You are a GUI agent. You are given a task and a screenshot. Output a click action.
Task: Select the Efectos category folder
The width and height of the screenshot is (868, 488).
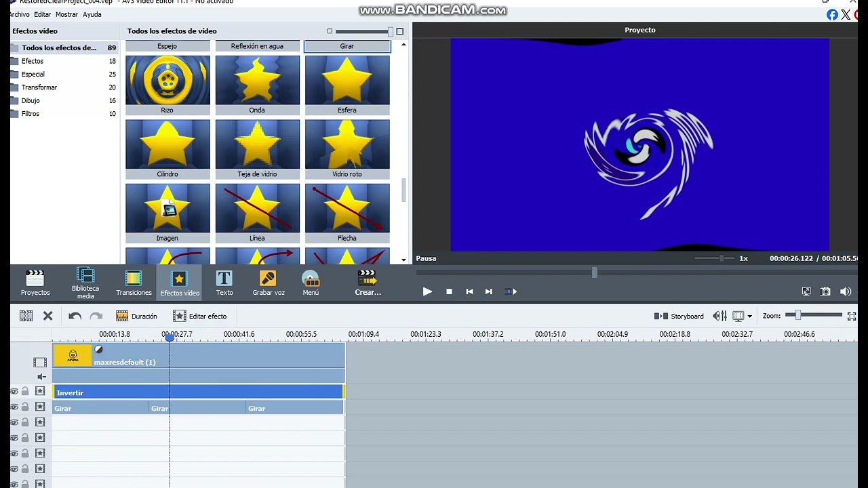click(64, 61)
